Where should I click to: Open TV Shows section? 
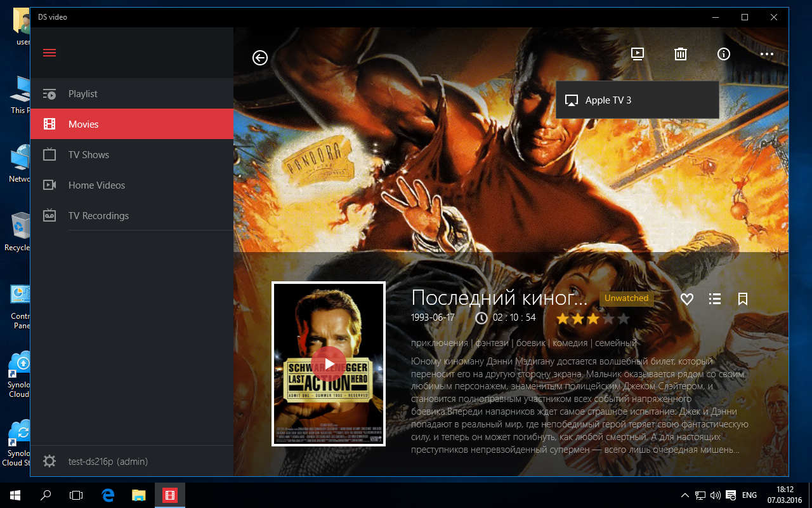click(132, 155)
